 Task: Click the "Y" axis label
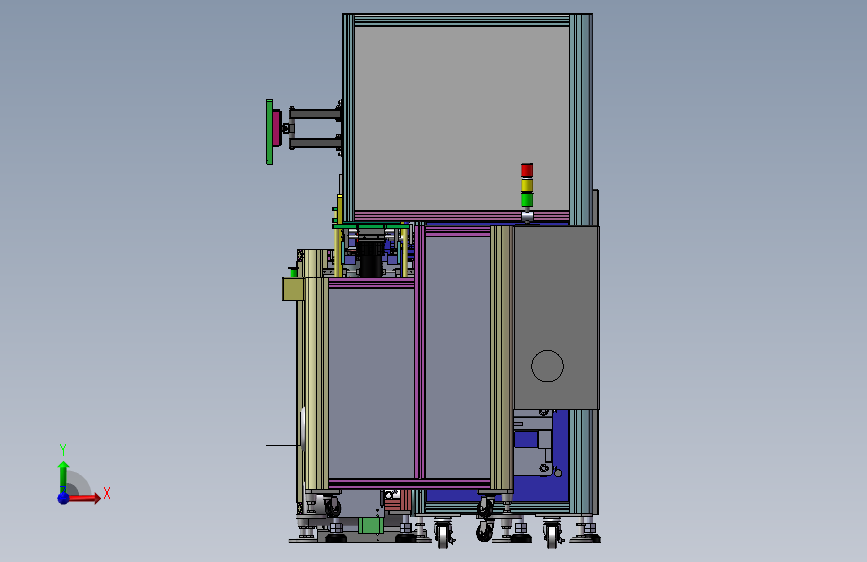[63, 449]
